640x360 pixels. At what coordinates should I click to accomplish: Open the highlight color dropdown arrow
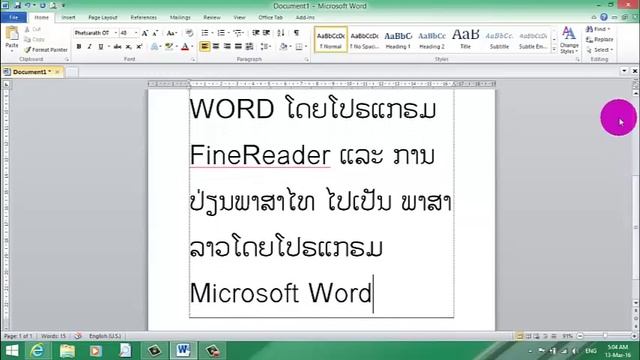click(x=176, y=47)
